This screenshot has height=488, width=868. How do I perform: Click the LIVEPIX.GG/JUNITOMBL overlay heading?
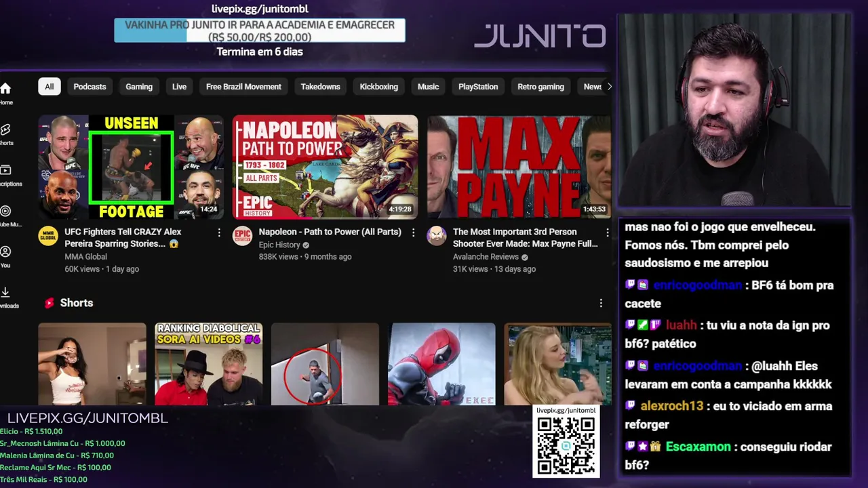[87, 418]
